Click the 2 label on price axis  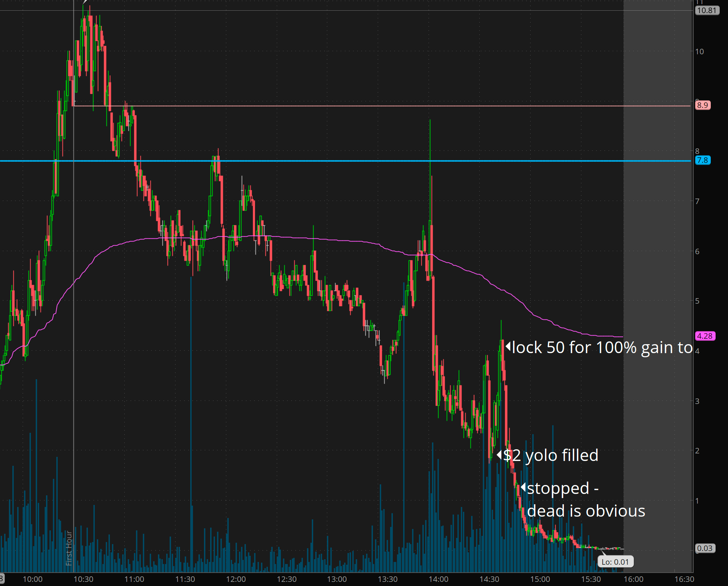[697, 451]
